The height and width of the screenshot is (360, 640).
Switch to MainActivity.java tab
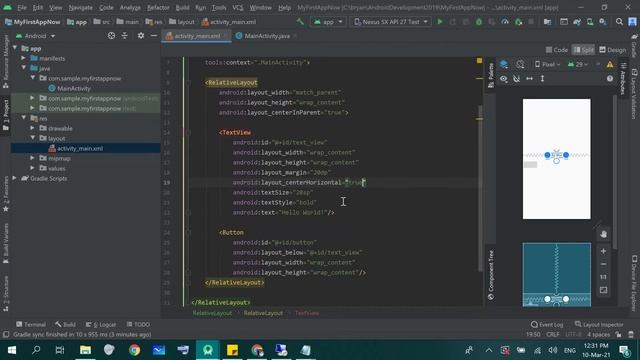pyautogui.click(x=267, y=36)
